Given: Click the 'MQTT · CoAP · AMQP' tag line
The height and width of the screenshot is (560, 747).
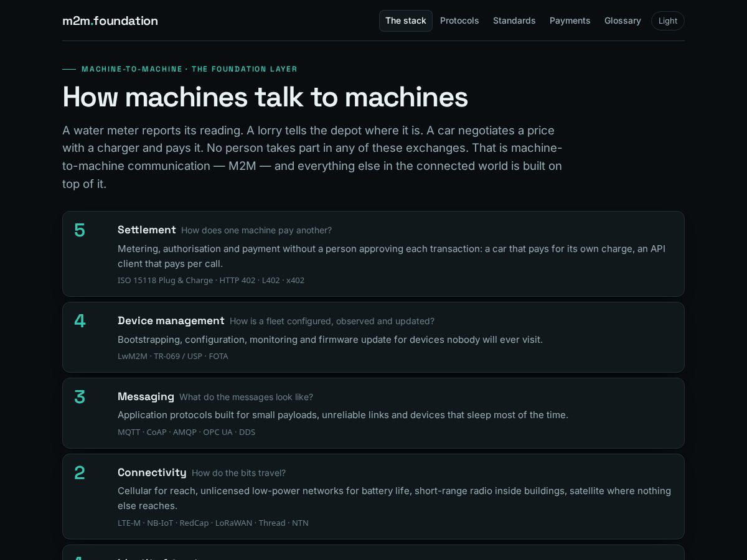Looking at the screenshot, I should [186, 432].
